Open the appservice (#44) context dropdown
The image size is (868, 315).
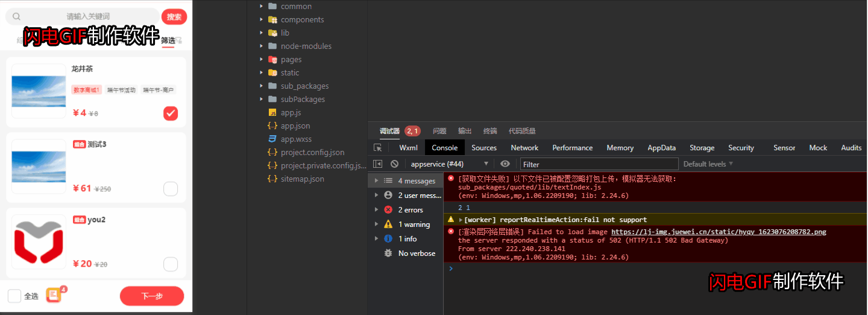450,164
